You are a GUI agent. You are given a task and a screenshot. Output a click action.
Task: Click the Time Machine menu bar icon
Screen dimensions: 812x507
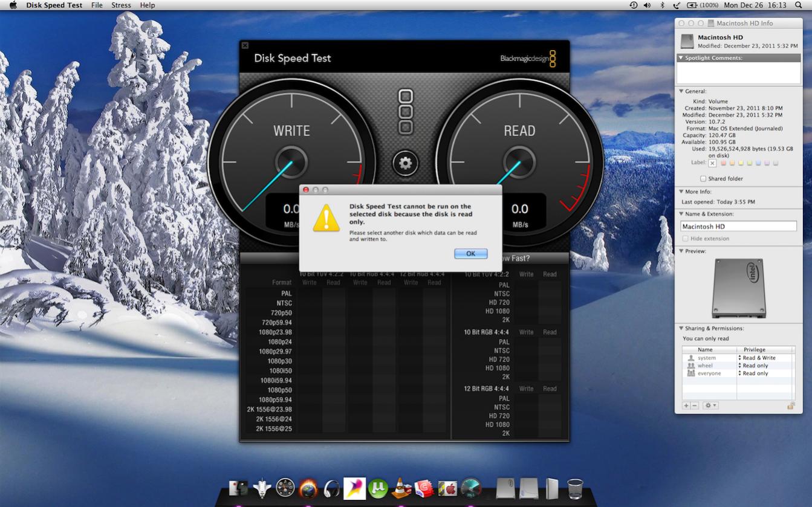[x=633, y=5]
